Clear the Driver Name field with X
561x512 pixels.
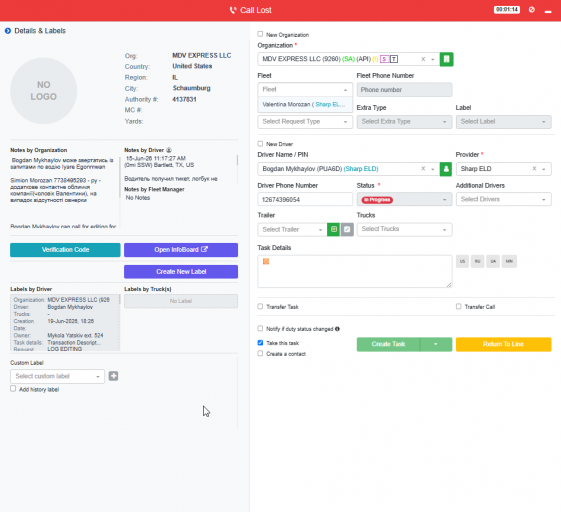(423, 169)
